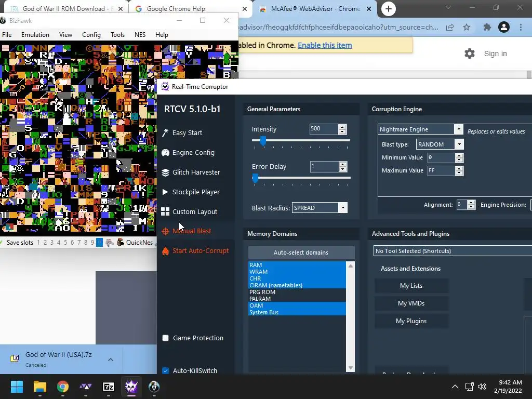
Task: Open Bizhawk Tools menu
Action: pyautogui.click(x=117, y=35)
